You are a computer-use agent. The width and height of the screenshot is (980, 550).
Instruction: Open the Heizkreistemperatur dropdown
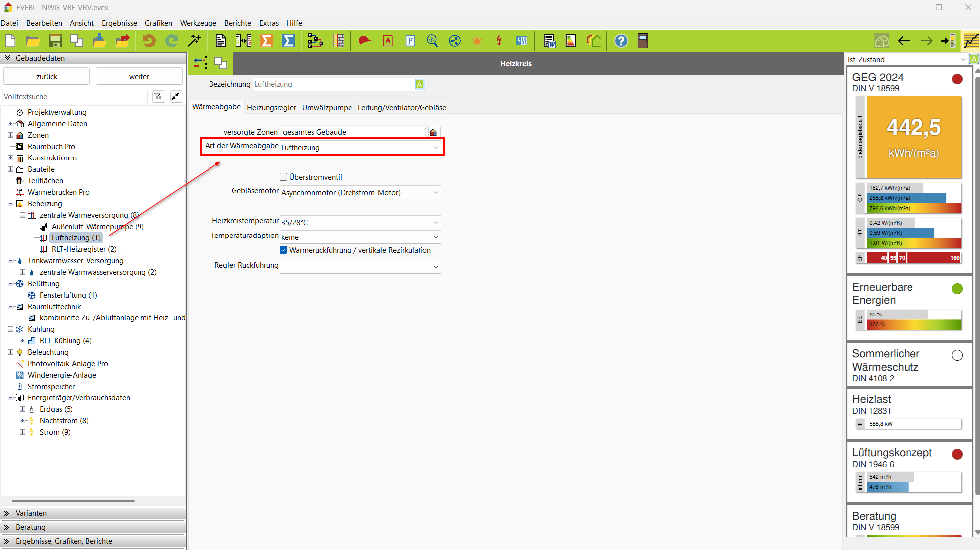435,222
